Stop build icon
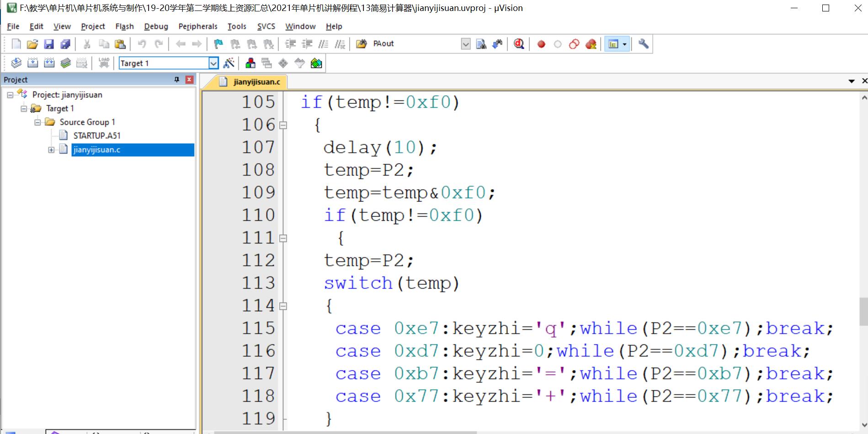 pyautogui.click(x=82, y=63)
